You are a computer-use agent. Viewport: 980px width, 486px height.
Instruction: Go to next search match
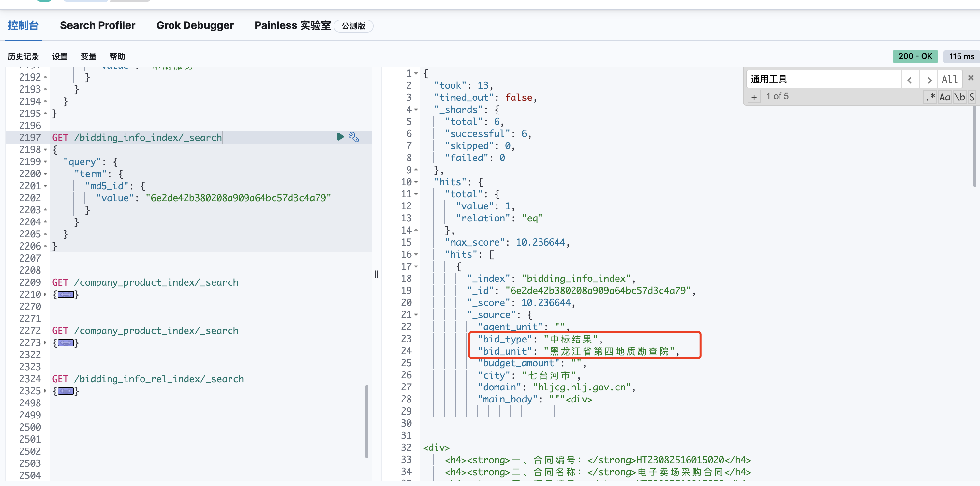point(929,80)
